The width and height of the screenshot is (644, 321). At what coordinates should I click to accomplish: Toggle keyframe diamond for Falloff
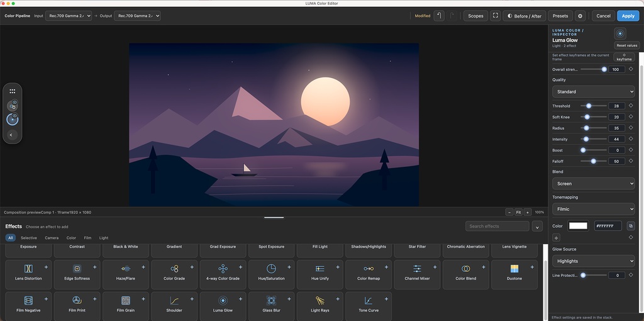[631, 161]
